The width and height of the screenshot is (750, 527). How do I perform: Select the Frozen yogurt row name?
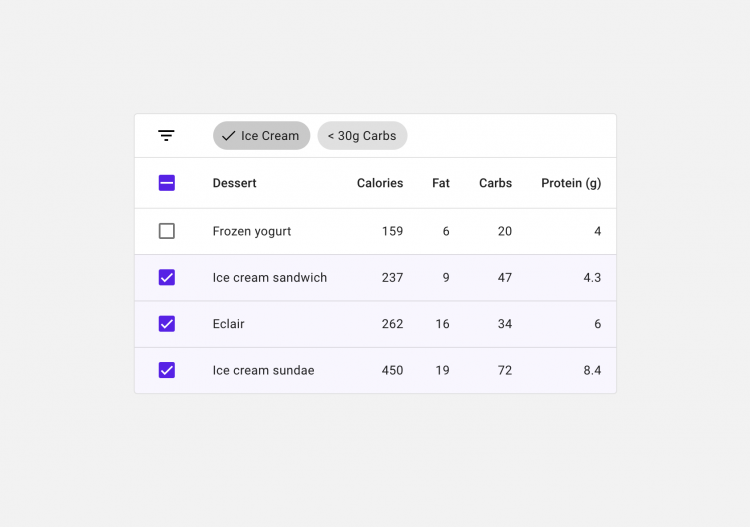pos(252,231)
